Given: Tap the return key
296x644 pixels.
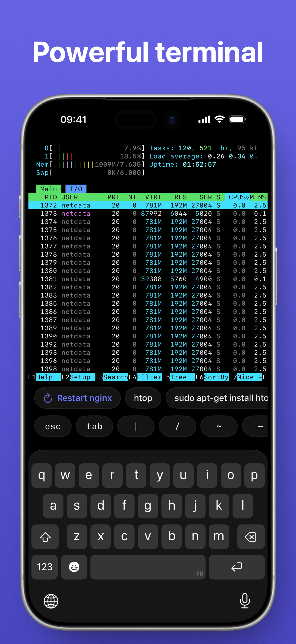Looking at the screenshot, I should click(237, 567).
